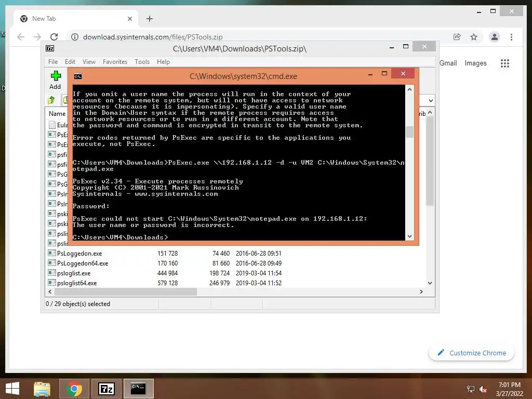Bookmark this tab with the star icon
The height and width of the screenshot is (399, 532).
[474, 37]
